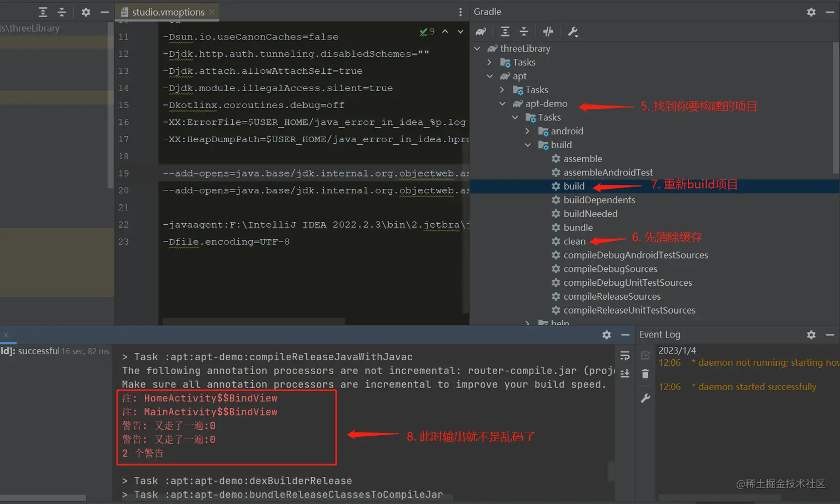Click the -Djdk.attach.allowAttachSelf=true line
840x504 pixels.
tap(263, 71)
